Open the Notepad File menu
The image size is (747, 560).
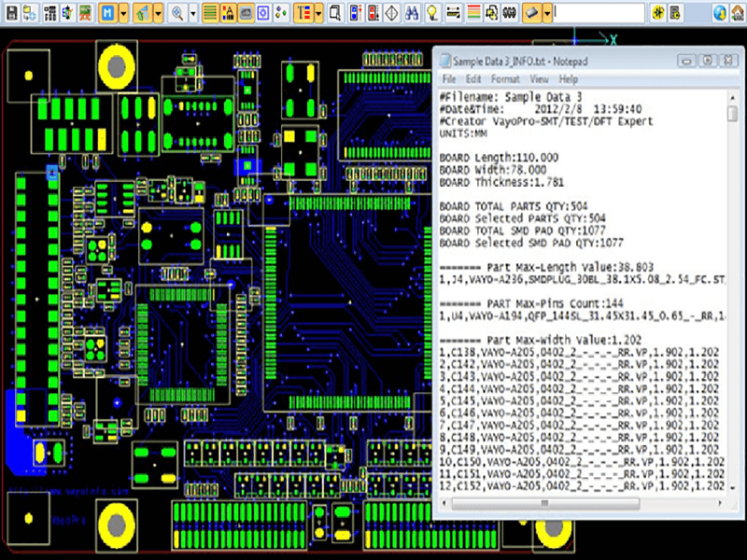coord(449,79)
